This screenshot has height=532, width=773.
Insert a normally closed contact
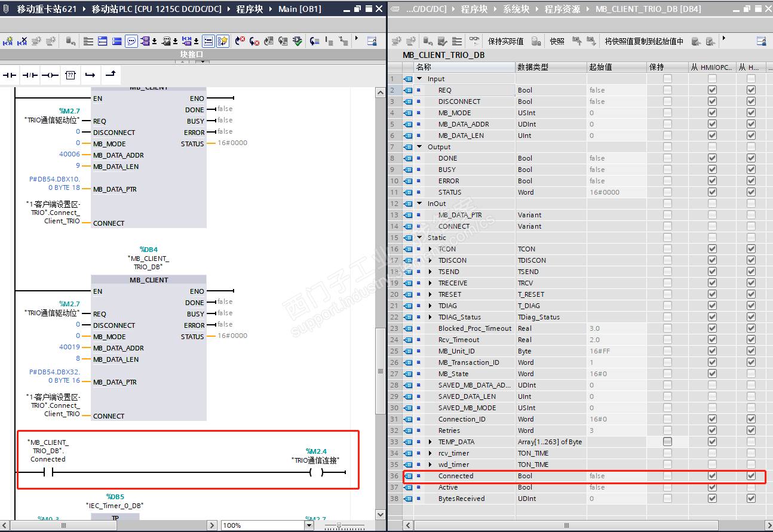tap(30, 75)
